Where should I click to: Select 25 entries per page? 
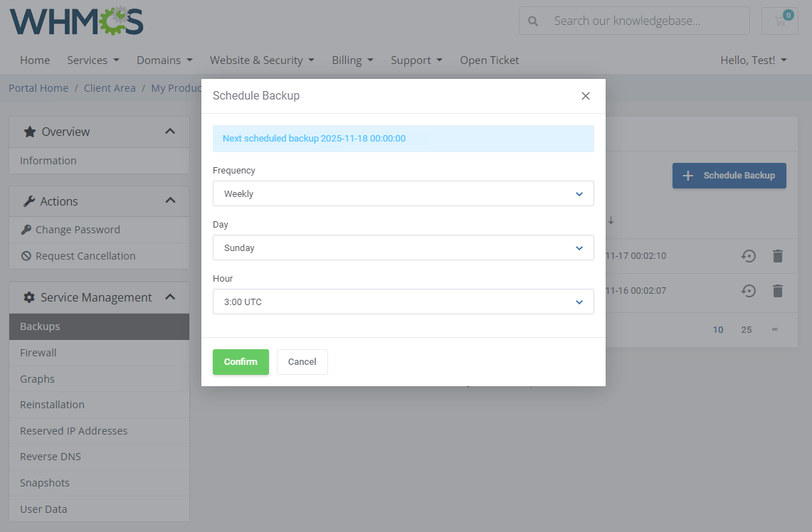[x=747, y=329]
